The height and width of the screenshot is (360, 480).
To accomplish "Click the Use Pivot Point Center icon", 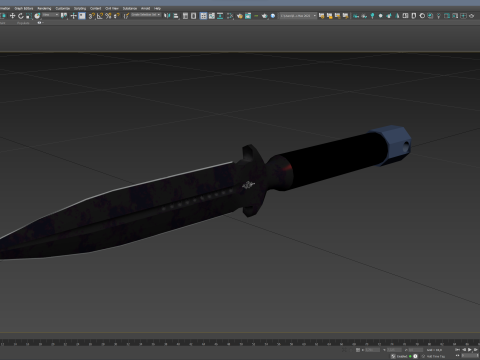I will (x=64, y=16).
